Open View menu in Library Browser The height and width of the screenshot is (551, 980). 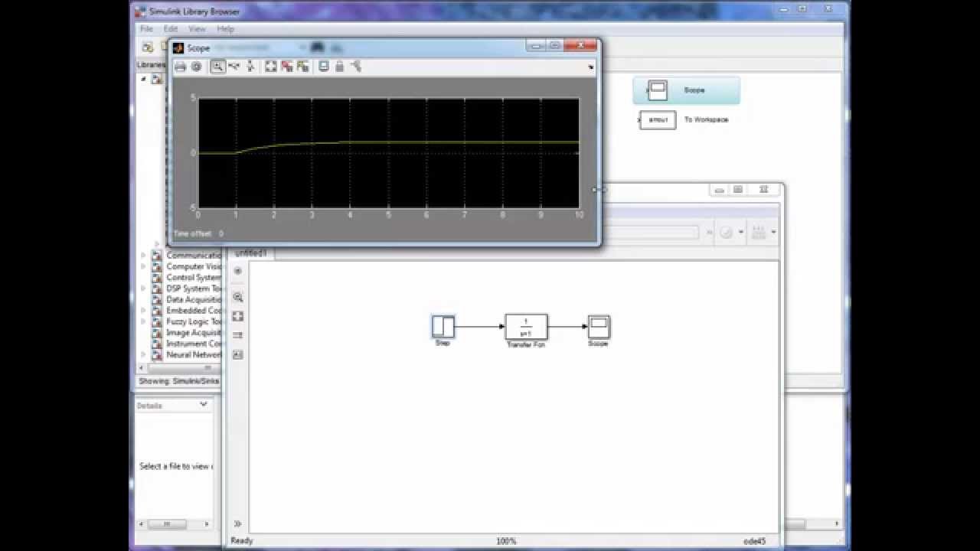197,29
